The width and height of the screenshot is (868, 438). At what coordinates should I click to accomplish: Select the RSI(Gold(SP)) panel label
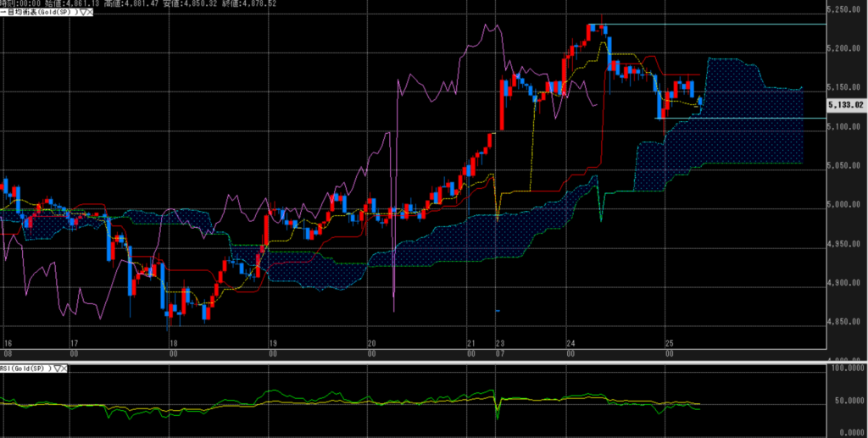(24, 369)
